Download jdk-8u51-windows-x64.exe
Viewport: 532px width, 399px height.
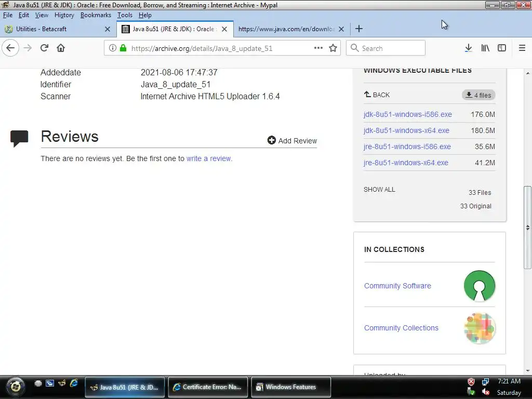(x=406, y=130)
